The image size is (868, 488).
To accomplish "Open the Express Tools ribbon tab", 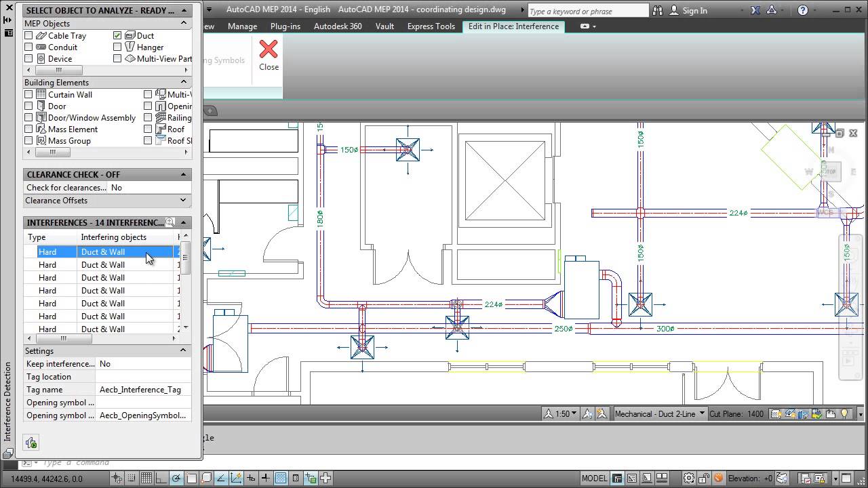I will click(431, 26).
